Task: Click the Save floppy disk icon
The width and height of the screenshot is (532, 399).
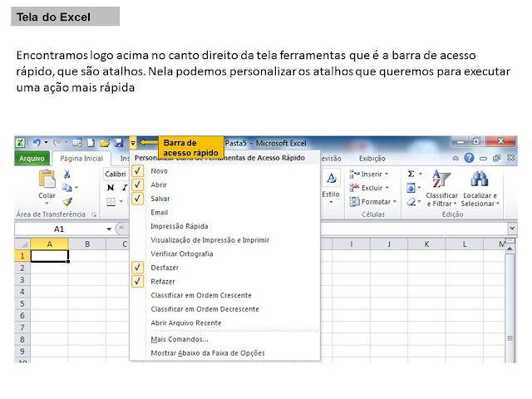Action: [119, 143]
